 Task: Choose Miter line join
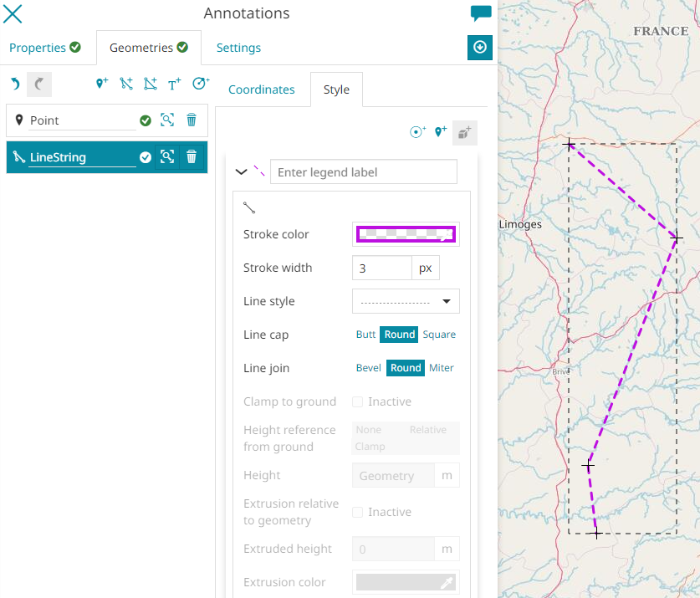[442, 368]
